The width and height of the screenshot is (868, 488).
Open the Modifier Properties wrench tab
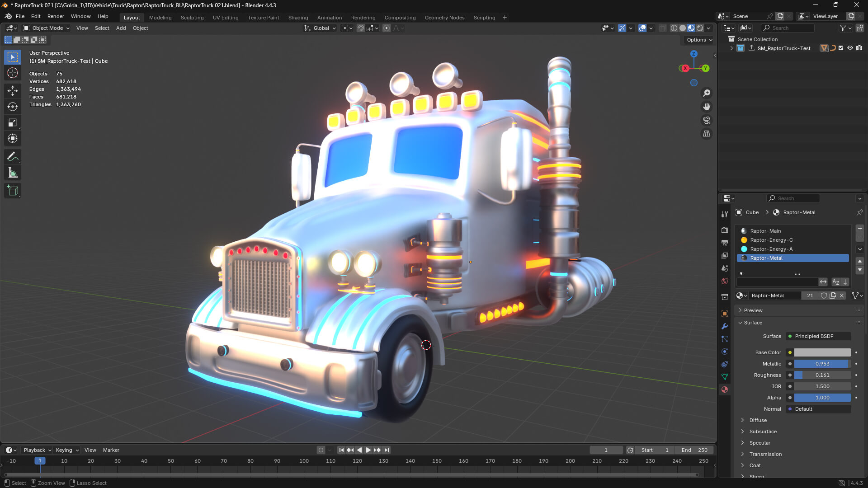[725, 326]
